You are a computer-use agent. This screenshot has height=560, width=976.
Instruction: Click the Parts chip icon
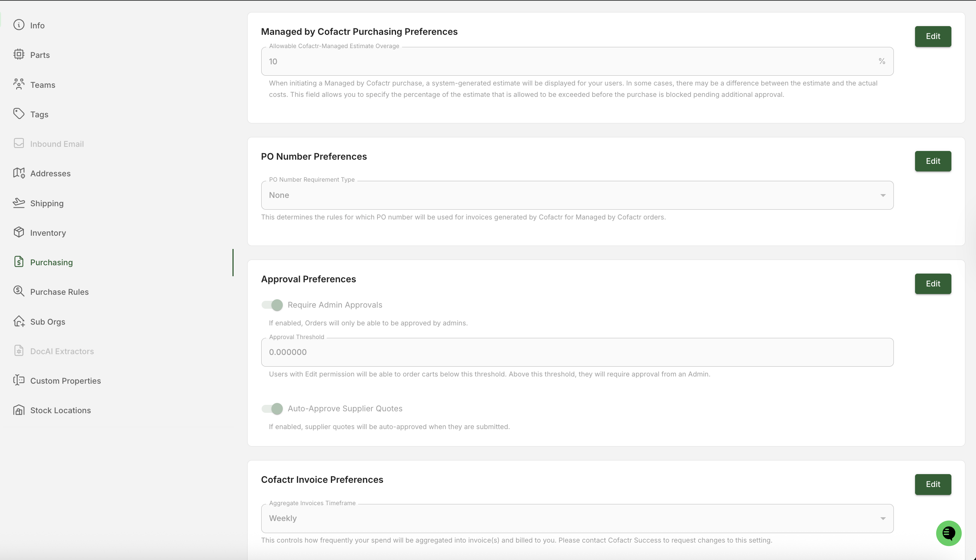(19, 54)
